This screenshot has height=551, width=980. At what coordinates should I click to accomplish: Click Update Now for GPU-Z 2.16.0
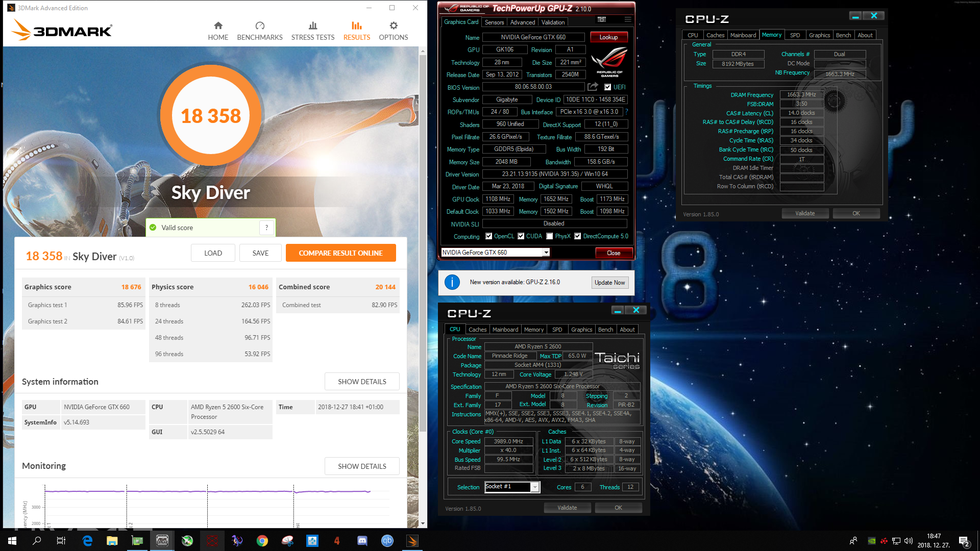[609, 283]
